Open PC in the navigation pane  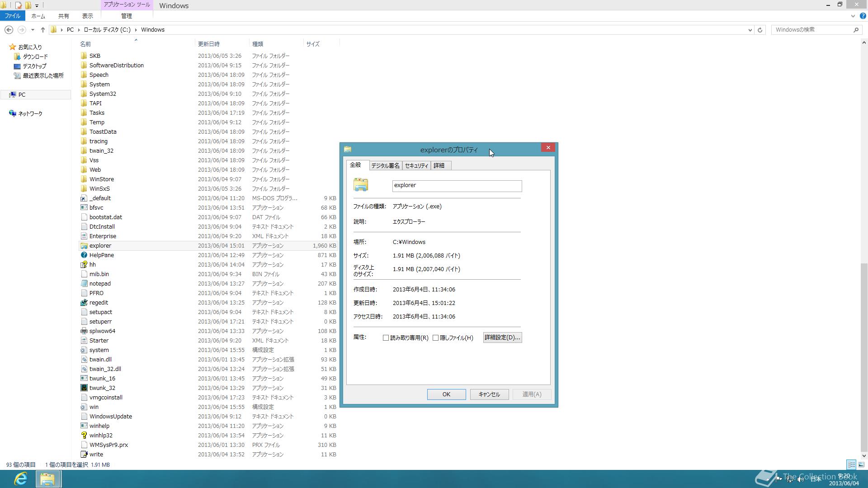pos(22,95)
